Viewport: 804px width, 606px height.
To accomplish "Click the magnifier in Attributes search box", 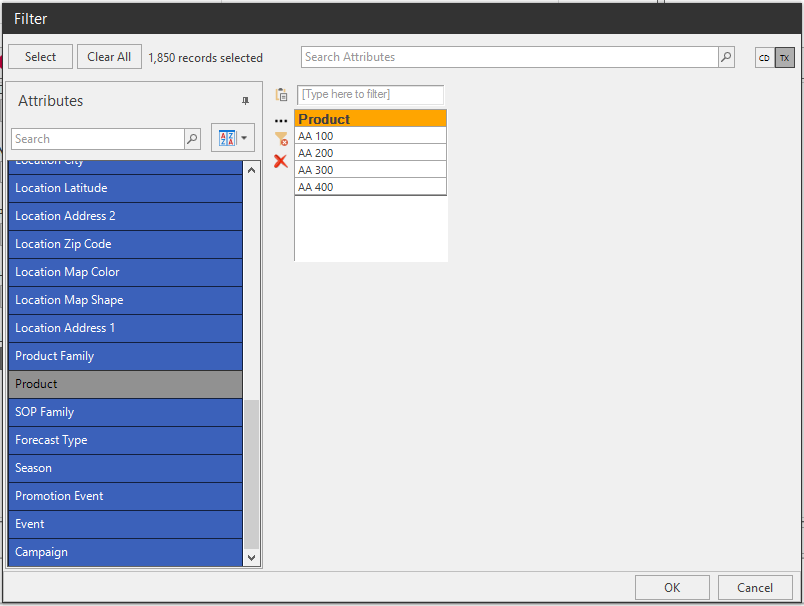I will (x=192, y=139).
